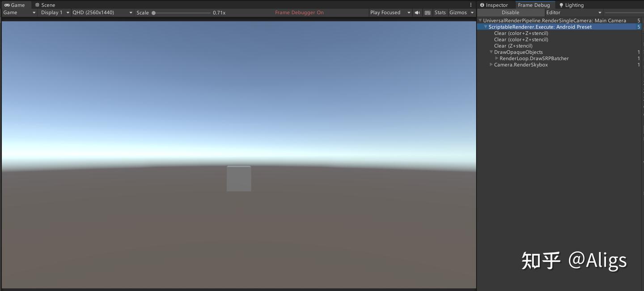
Task: Open the Game view overflow menu
Action: (471, 4)
